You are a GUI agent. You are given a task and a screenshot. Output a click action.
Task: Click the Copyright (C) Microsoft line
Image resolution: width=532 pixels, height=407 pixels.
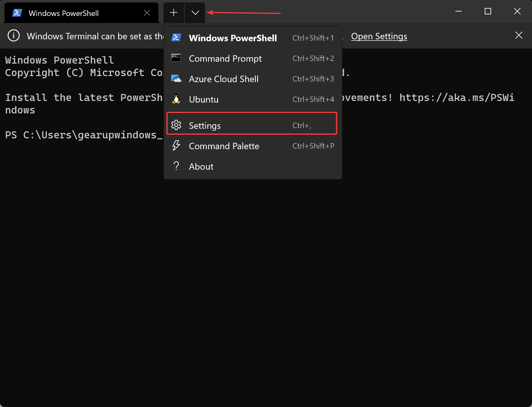84,73
